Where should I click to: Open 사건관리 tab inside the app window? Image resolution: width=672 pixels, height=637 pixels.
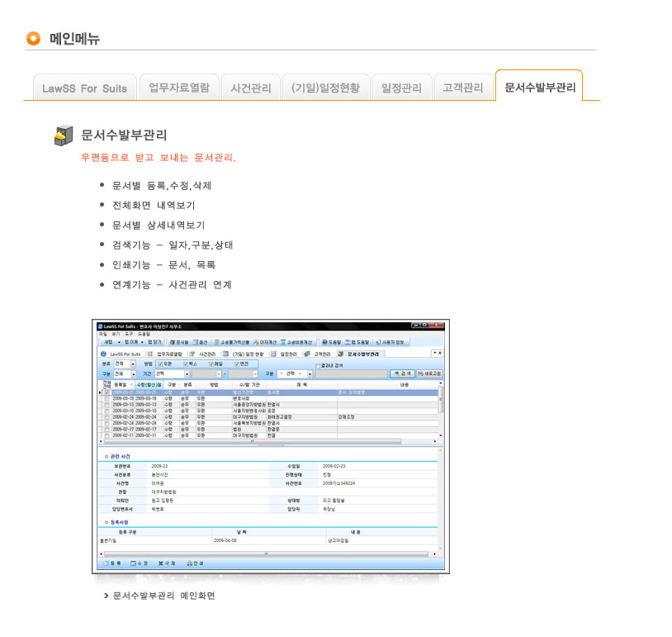(x=203, y=354)
